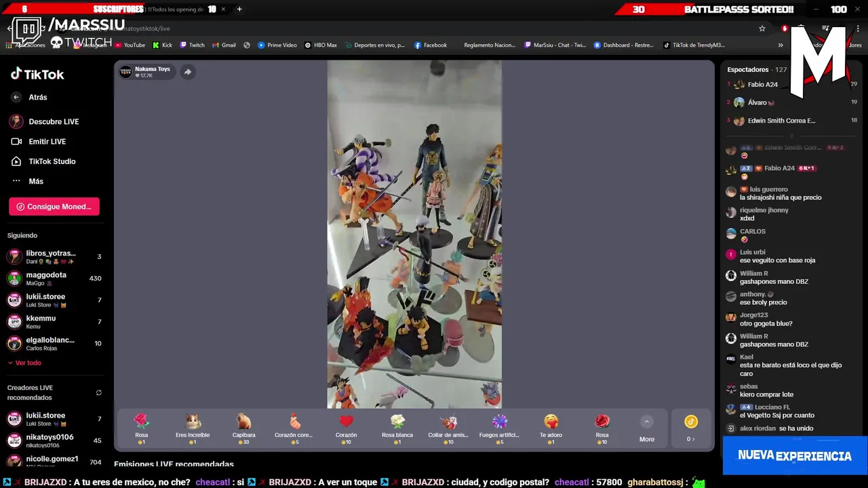The image size is (868, 488).
Task: Send the Rosa blanca gift
Action: [397, 428]
